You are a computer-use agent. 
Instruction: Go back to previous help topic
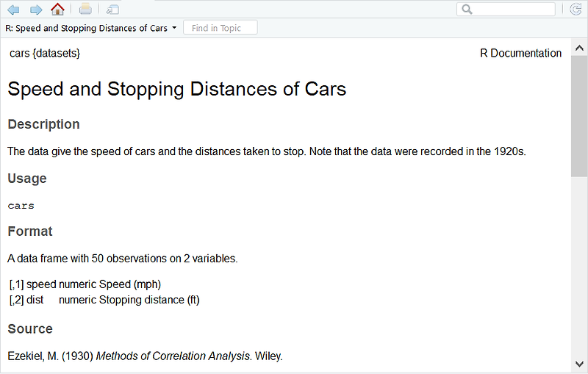(13, 10)
